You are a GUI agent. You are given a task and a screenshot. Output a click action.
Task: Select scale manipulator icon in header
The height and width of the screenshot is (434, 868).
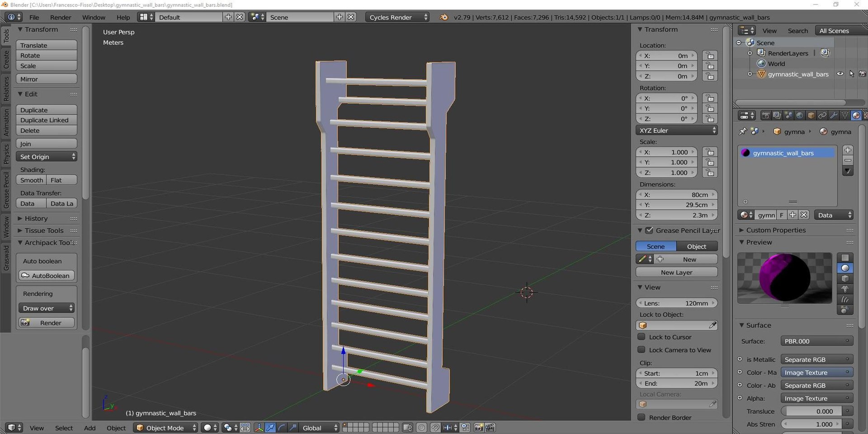tap(293, 428)
